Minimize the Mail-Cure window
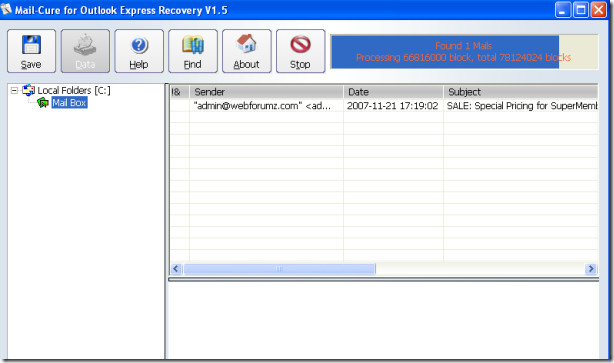This screenshot has height=363, width=614. (x=563, y=10)
